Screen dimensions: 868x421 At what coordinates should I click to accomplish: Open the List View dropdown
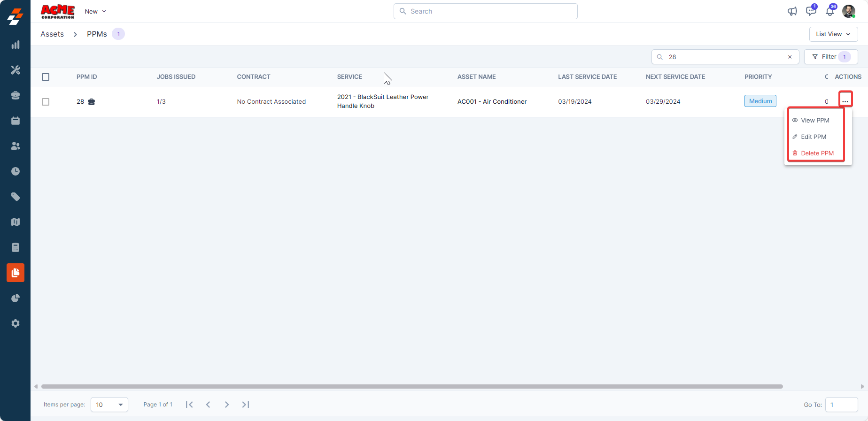tap(833, 34)
